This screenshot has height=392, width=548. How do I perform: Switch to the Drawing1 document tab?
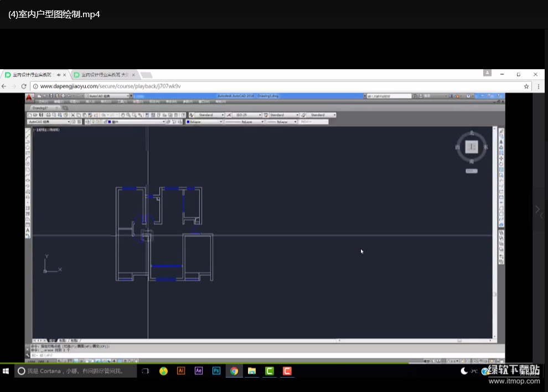click(40, 108)
